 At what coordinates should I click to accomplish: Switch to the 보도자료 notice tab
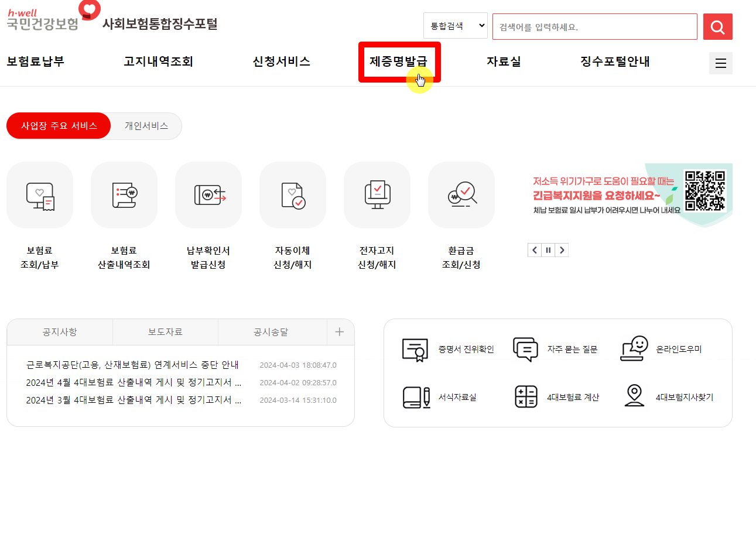(x=165, y=331)
